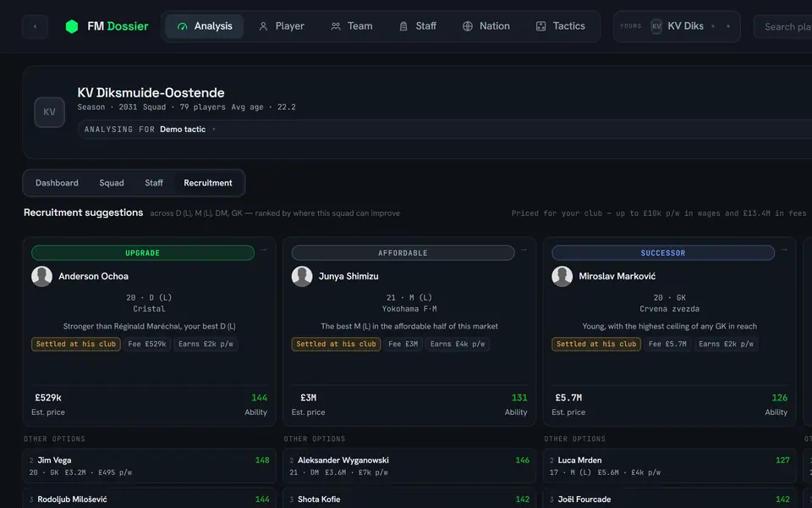Open the KV Diks club selector
Viewport: 812px width, 508px height.
(x=677, y=26)
